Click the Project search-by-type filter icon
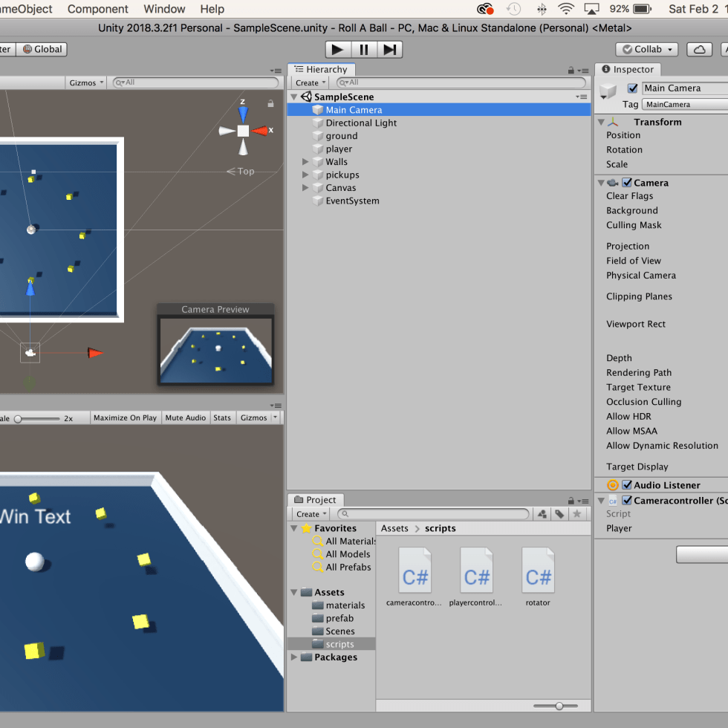728x728 pixels. pyautogui.click(x=542, y=514)
